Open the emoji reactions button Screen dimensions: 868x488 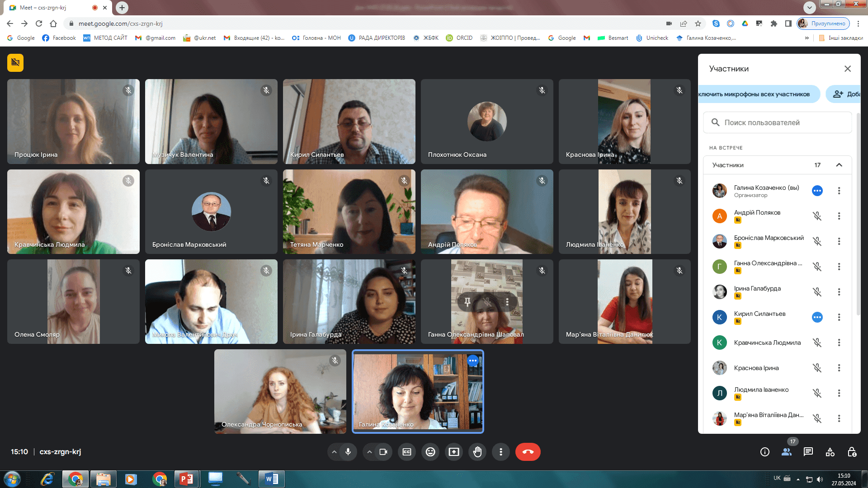coord(430,452)
